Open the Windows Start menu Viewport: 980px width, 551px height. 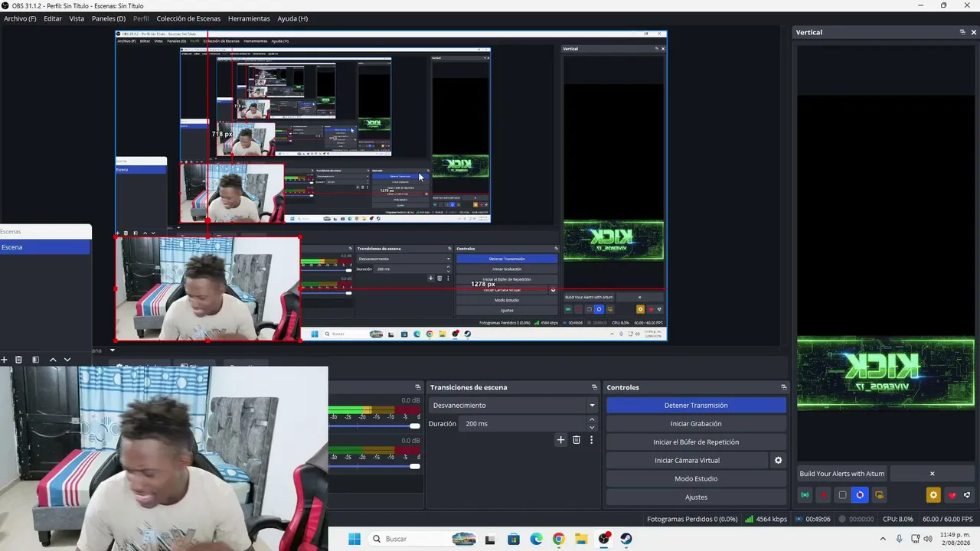[354, 539]
